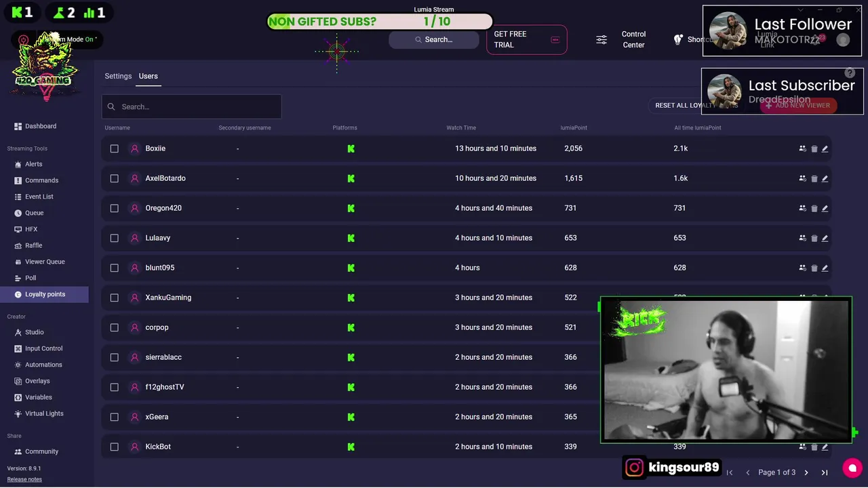The height and width of the screenshot is (488, 868).
Task: Open the Poll page
Action: pos(25,278)
